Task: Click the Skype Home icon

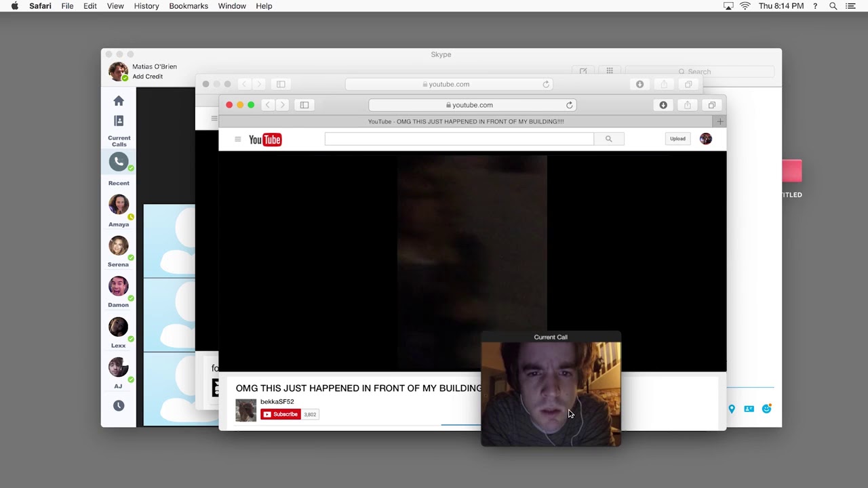Action: pyautogui.click(x=119, y=101)
